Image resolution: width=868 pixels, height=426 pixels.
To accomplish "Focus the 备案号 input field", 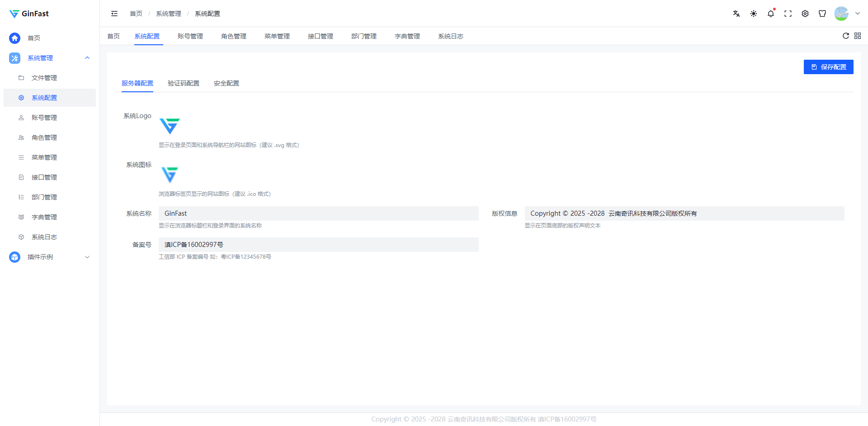I will (319, 245).
